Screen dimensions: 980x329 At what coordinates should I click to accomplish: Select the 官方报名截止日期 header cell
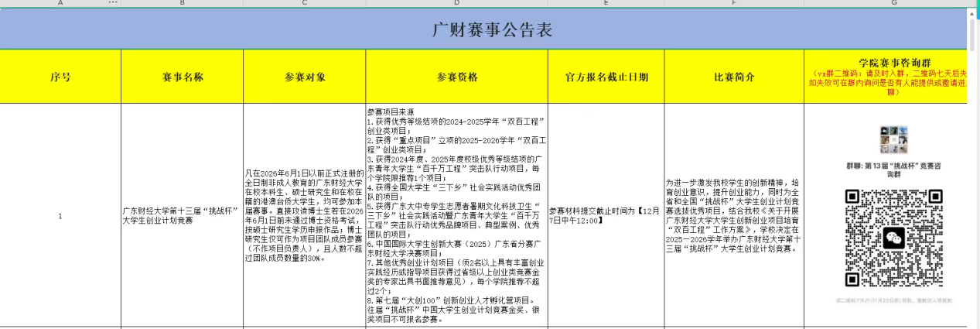coord(606,77)
